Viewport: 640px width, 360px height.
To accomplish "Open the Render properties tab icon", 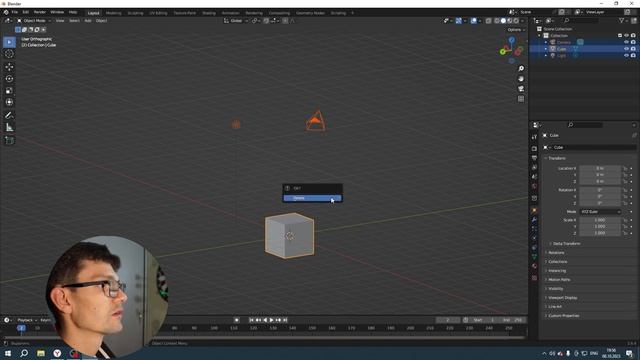I will [534, 149].
